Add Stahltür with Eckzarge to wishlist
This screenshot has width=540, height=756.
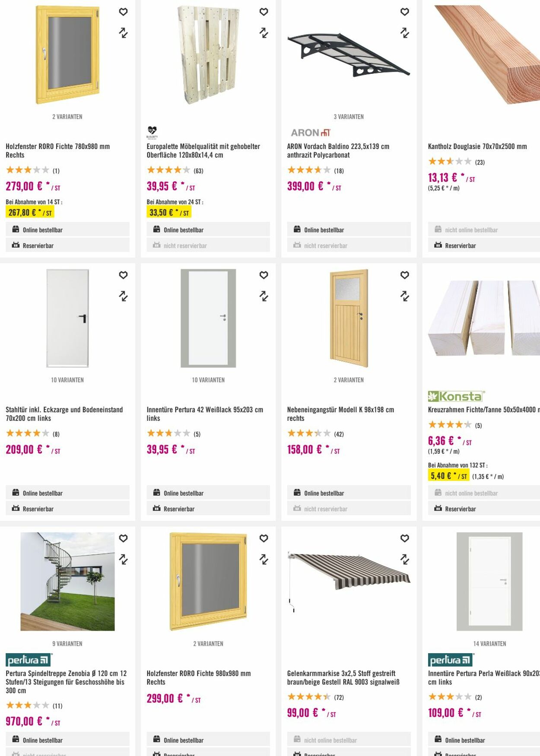(123, 275)
